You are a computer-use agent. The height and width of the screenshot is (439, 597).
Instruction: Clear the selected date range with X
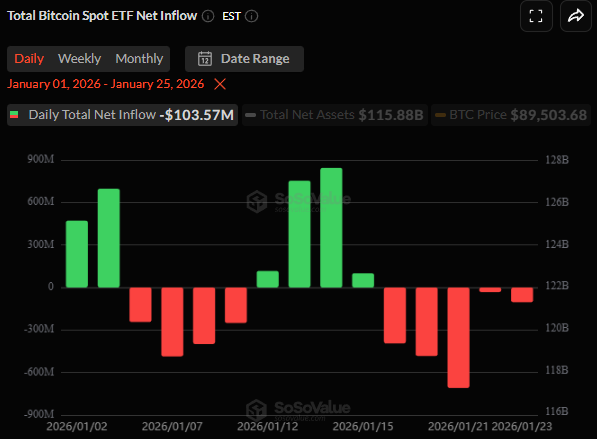point(220,84)
